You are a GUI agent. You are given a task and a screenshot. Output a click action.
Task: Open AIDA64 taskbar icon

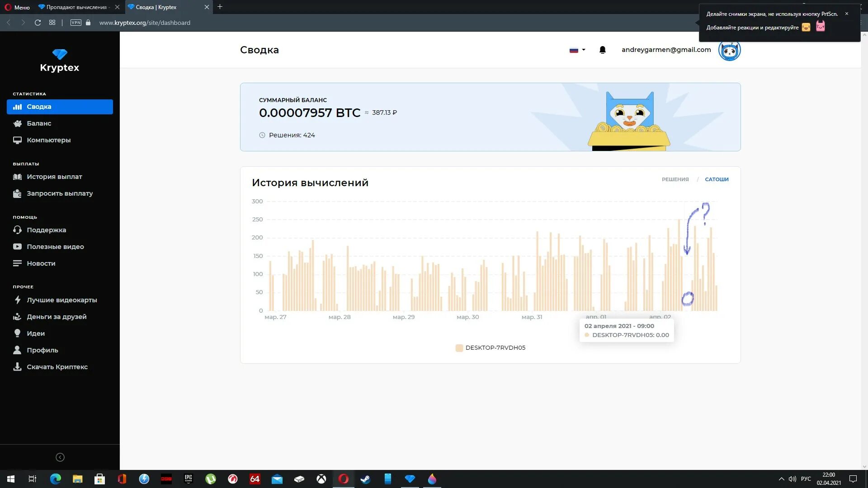click(x=255, y=479)
